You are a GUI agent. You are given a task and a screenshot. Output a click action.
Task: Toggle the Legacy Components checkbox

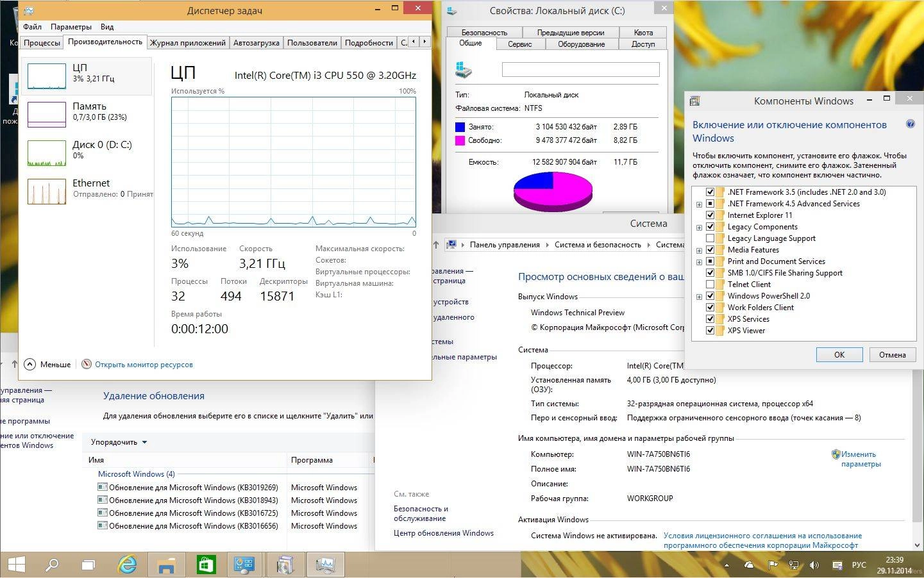click(710, 227)
